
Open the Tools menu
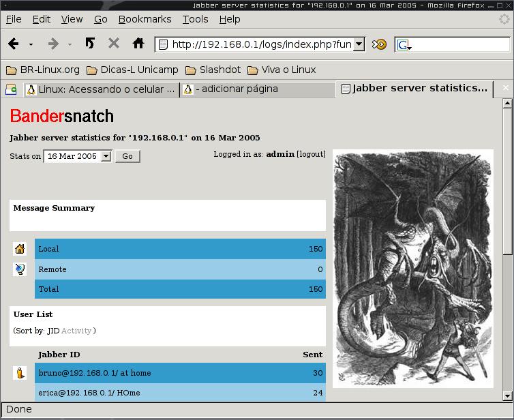[x=196, y=19]
